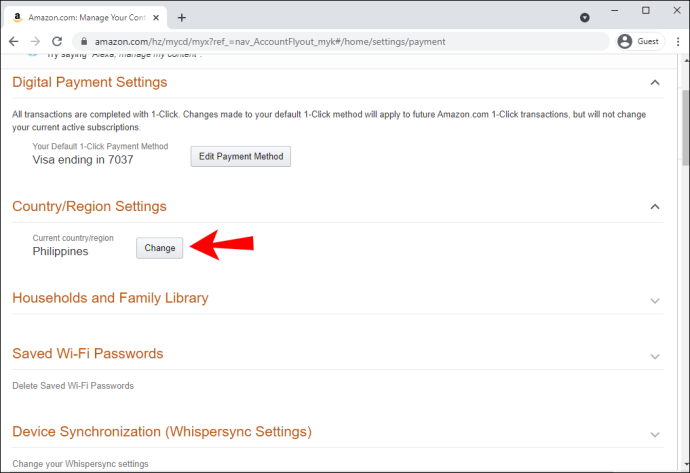Screen dimensions: 690x473
Task: Reload the Amazon page
Action: [57, 41]
